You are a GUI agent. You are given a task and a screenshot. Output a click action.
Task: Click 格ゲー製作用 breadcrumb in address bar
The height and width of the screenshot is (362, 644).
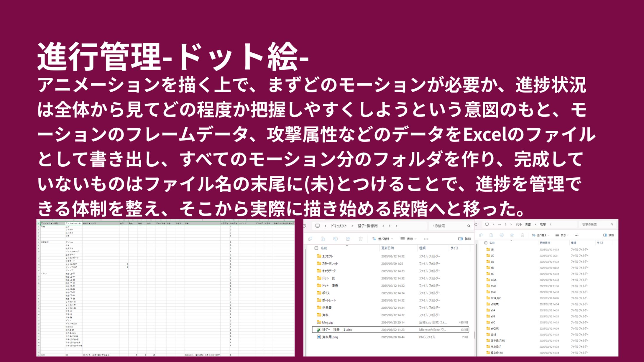tap(367, 226)
